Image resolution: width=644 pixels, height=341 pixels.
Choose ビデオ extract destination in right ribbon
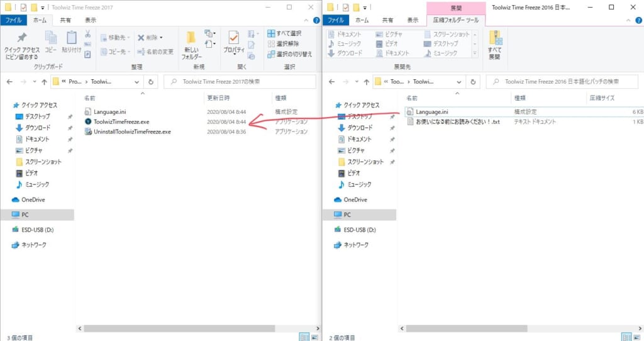coord(387,43)
